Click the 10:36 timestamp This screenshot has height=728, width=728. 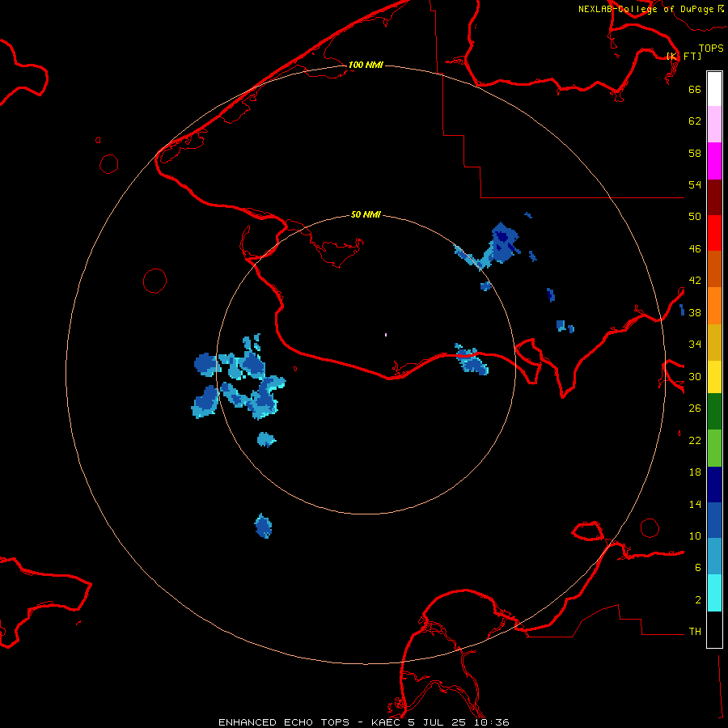click(491, 722)
